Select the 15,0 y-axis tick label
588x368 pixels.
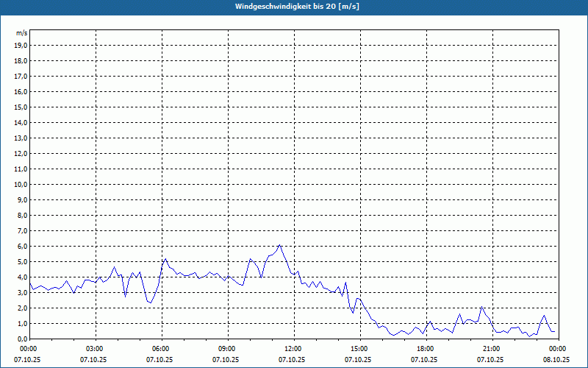coord(21,107)
